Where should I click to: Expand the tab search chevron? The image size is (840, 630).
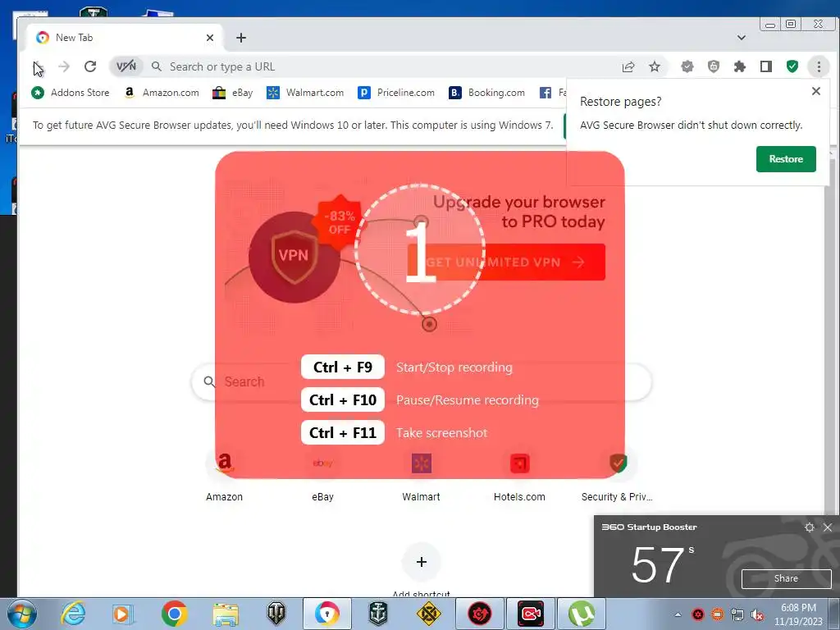tap(742, 38)
